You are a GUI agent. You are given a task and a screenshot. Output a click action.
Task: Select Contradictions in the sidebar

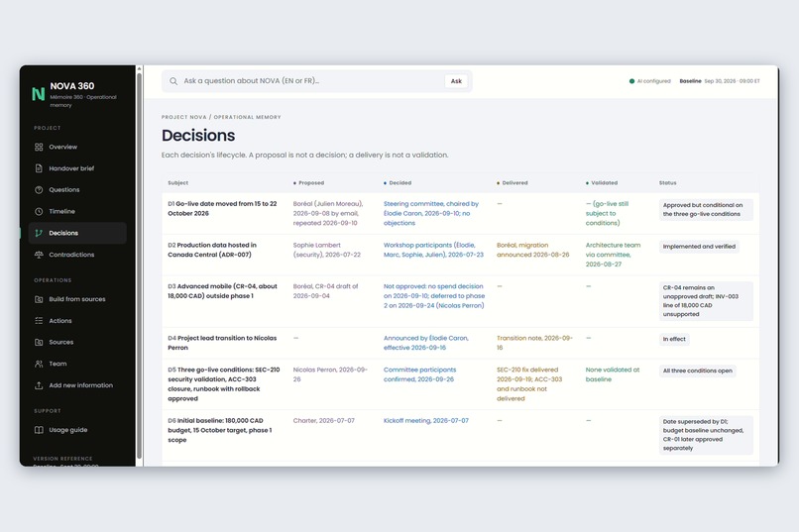pos(77,255)
